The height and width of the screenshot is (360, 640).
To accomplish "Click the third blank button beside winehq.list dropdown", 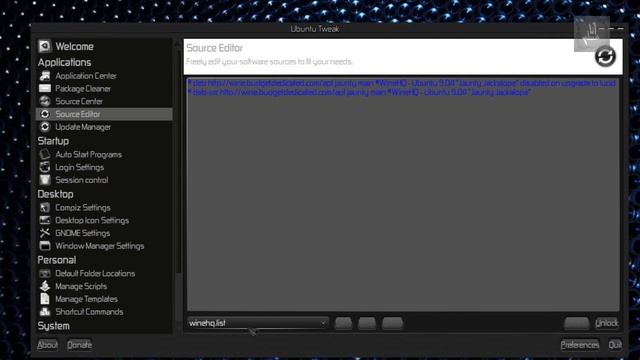I will 393,323.
